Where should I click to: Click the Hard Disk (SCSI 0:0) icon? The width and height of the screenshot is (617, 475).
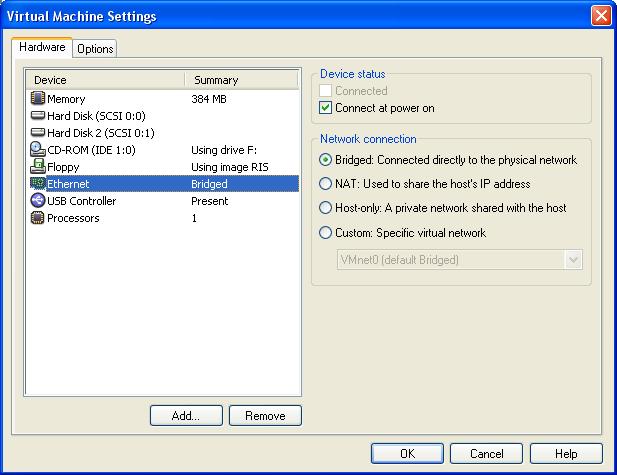click(x=38, y=116)
